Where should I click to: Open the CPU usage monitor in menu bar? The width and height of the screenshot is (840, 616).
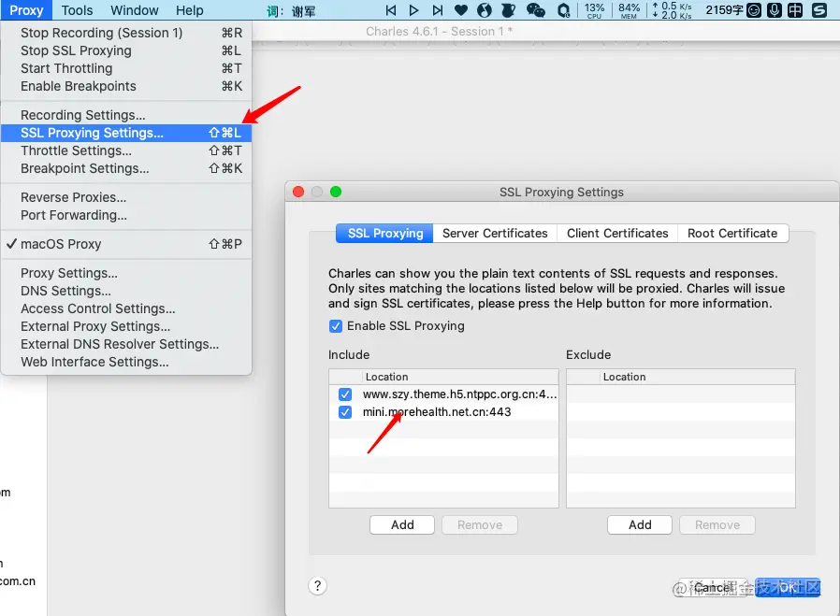point(594,10)
